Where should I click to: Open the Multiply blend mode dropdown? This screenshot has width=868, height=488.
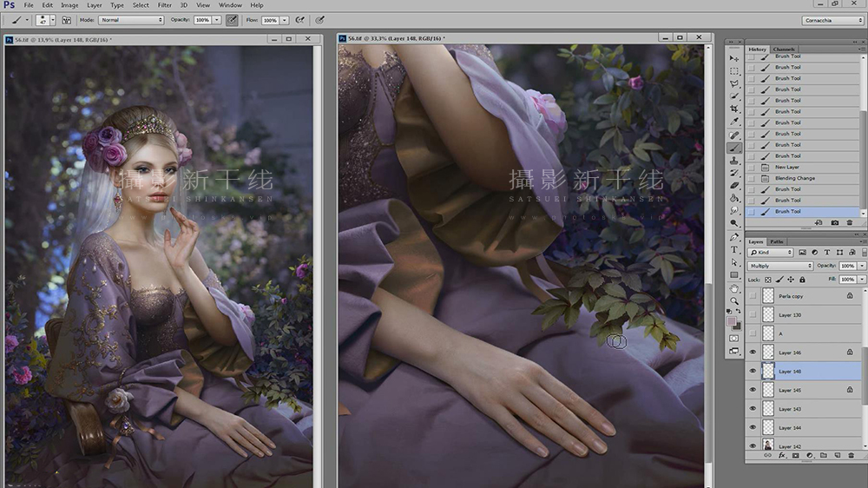(x=780, y=266)
